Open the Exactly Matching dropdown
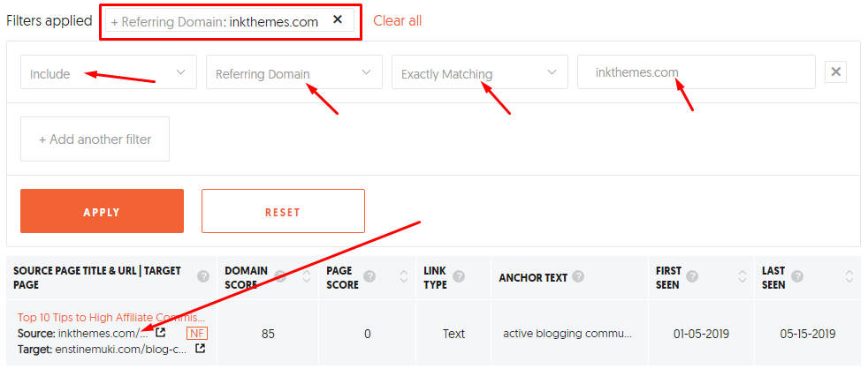This screenshot has height=369, width=868. point(479,72)
